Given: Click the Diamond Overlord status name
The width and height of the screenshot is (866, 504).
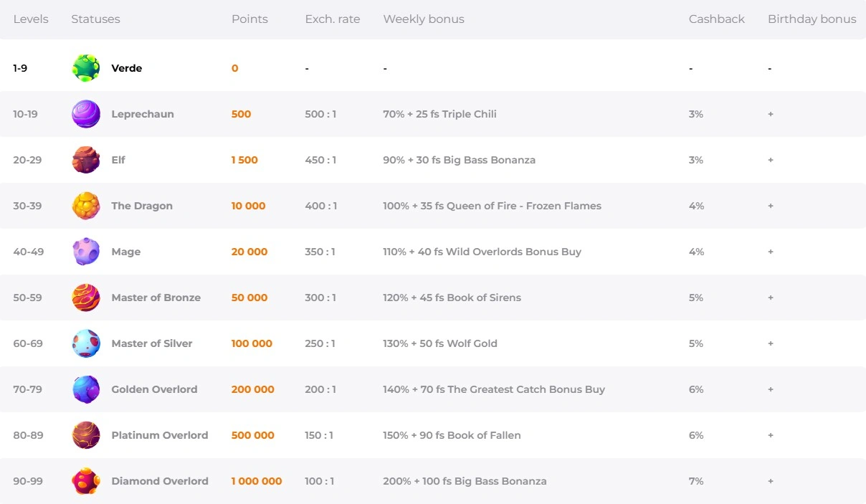Looking at the screenshot, I should coord(160,481).
